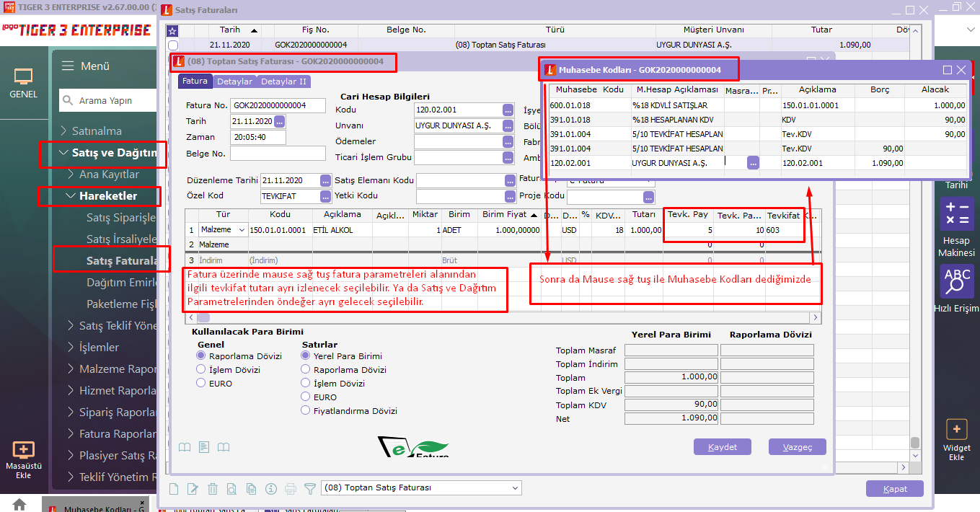
Task: Open lookup button next to Unvanı field
Action: [x=508, y=125]
